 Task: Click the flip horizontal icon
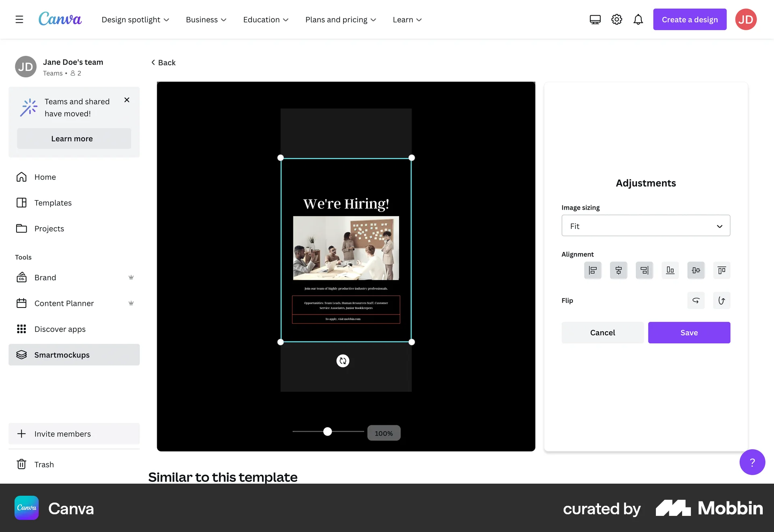pyautogui.click(x=696, y=300)
